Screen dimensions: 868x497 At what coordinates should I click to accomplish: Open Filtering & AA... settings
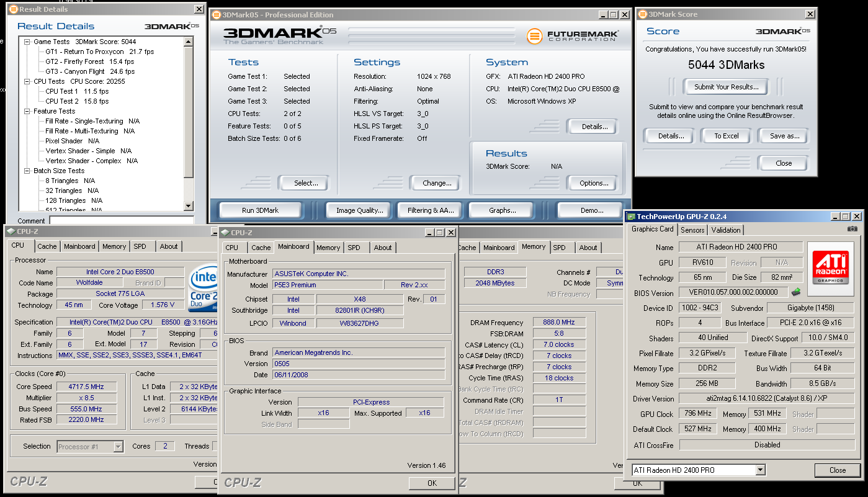coord(431,210)
